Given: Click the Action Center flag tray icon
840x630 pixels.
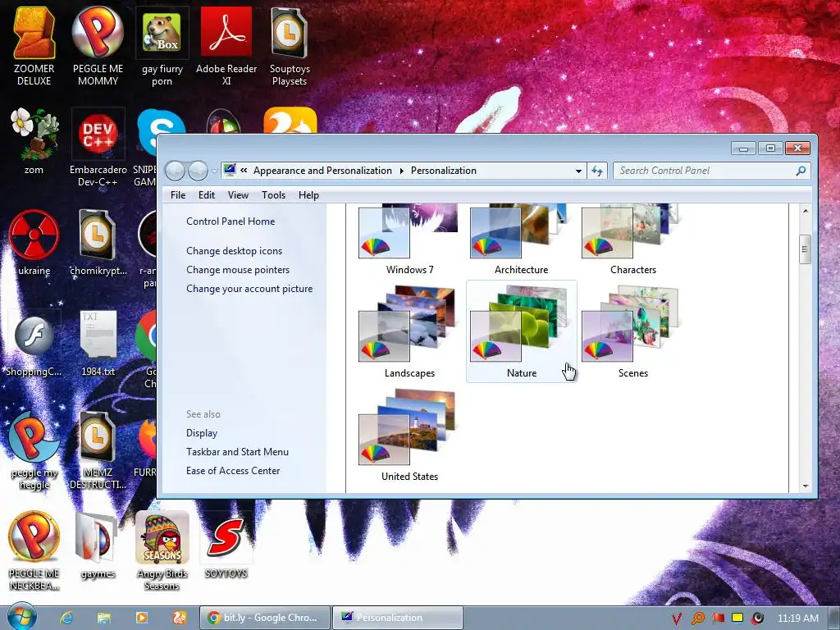Looking at the screenshot, I should click(x=718, y=619).
